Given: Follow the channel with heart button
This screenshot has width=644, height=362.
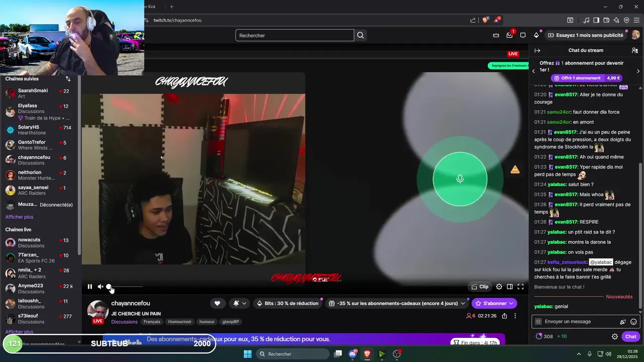Looking at the screenshot, I should tap(217, 303).
